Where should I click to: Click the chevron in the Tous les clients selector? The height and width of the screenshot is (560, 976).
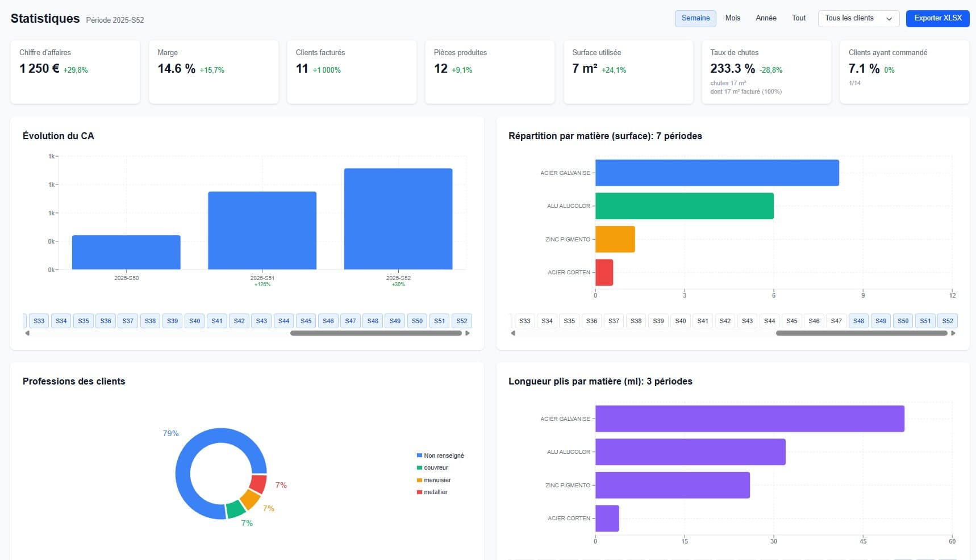(889, 19)
